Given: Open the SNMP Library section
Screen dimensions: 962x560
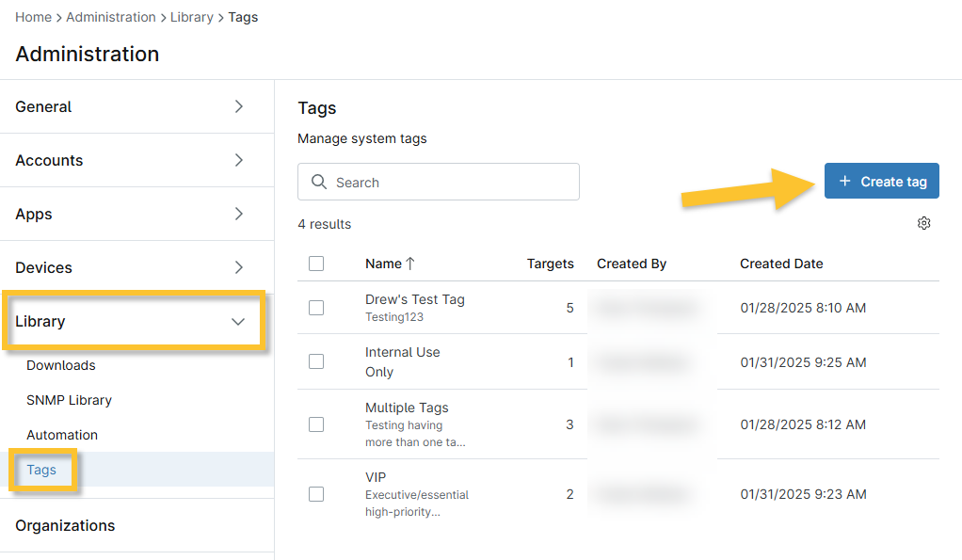Looking at the screenshot, I should click(x=69, y=400).
